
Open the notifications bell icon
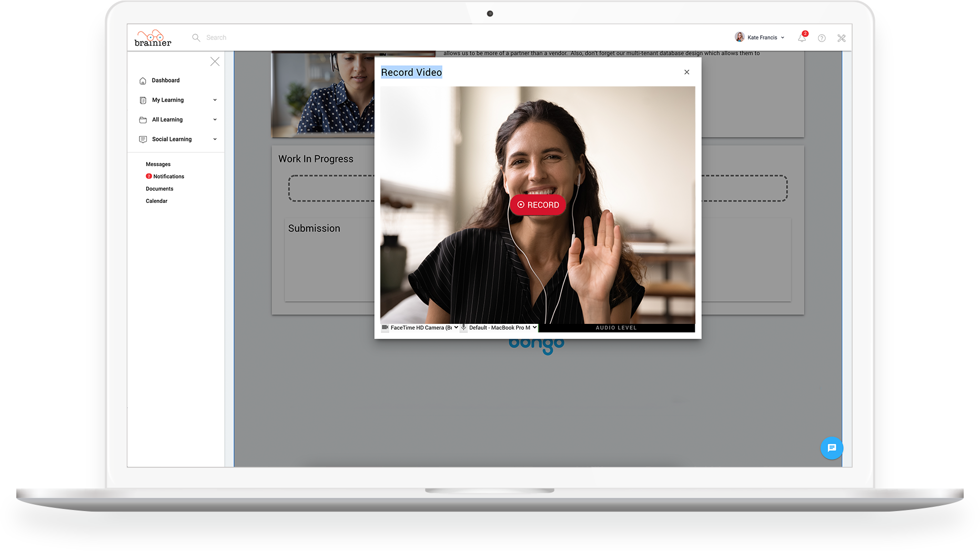pos(802,37)
